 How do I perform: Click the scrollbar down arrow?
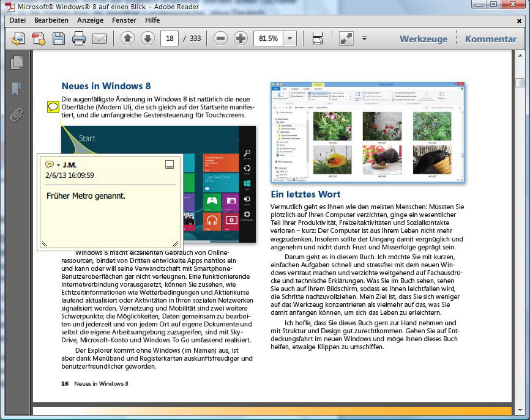(520, 410)
